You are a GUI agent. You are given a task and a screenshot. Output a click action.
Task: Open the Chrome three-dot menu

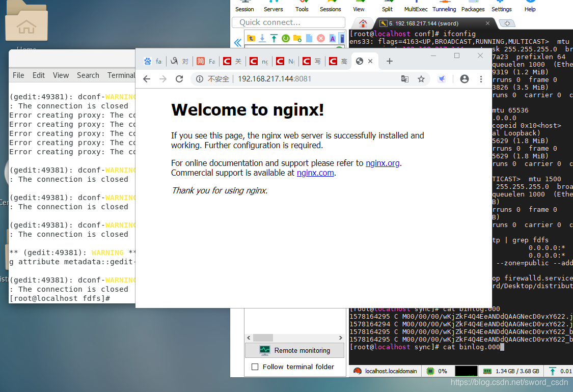coord(481,79)
